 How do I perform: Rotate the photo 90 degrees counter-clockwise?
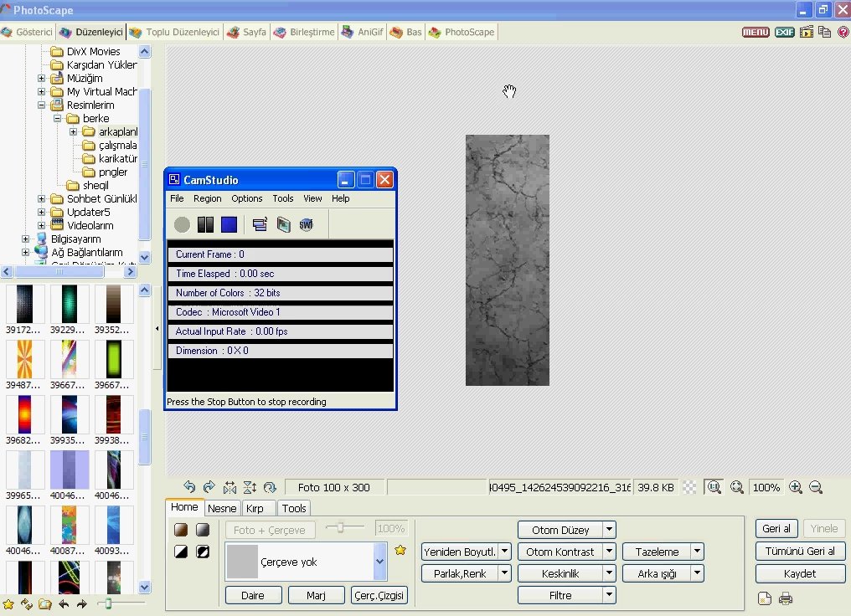click(x=188, y=487)
